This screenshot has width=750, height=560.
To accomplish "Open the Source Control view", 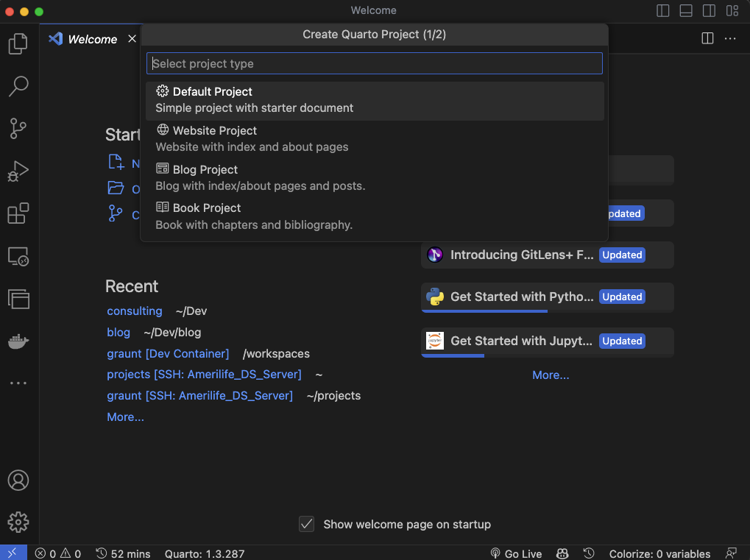I will point(18,129).
